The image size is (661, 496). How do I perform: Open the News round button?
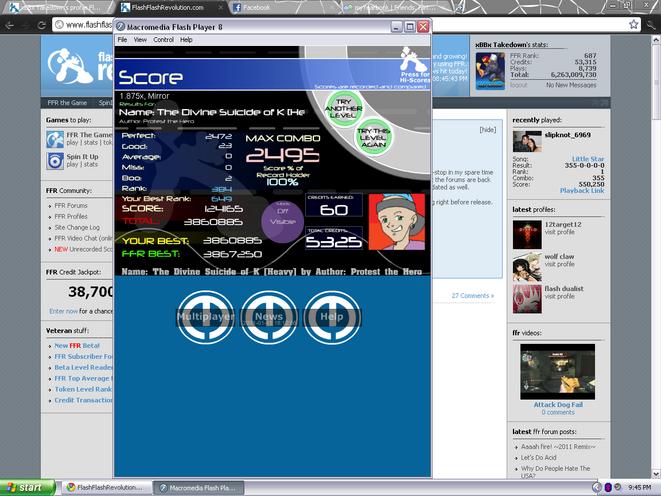pyautogui.click(x=269, y=316)
